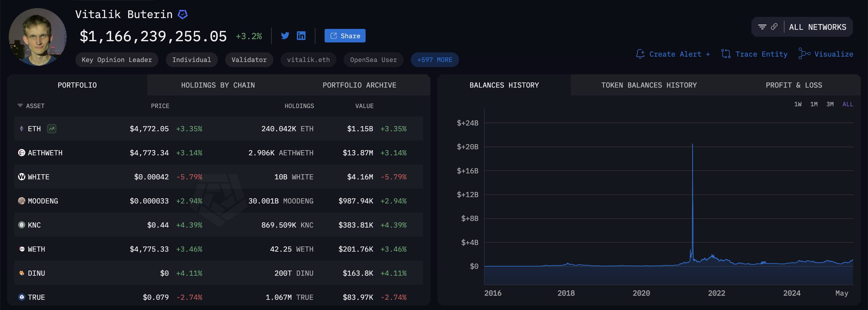Open the PORTFOLIO ARCHIVE tab
868x310 pixels.
[360, 85]
